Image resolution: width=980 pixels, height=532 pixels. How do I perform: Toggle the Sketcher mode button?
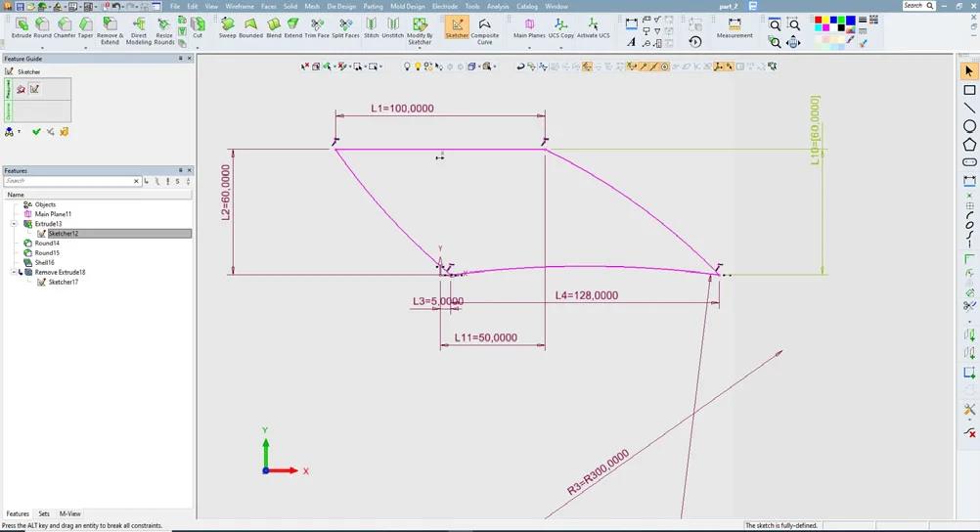point(457,28)
